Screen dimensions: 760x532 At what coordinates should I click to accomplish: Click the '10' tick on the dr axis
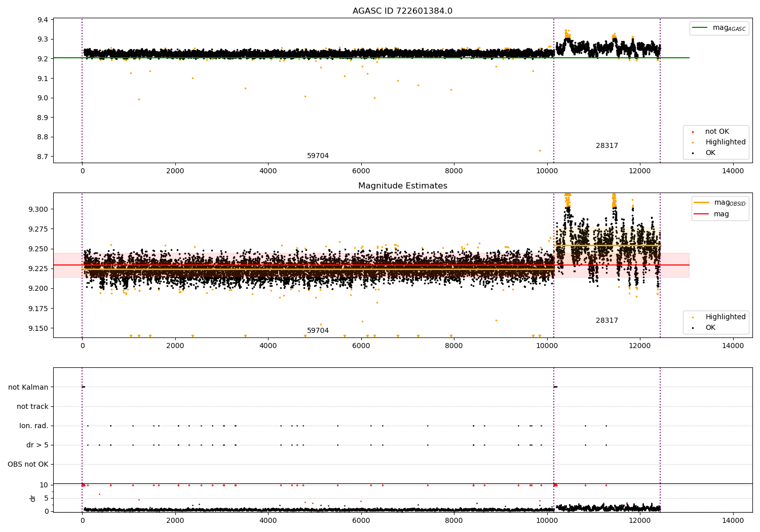(44, 485)
